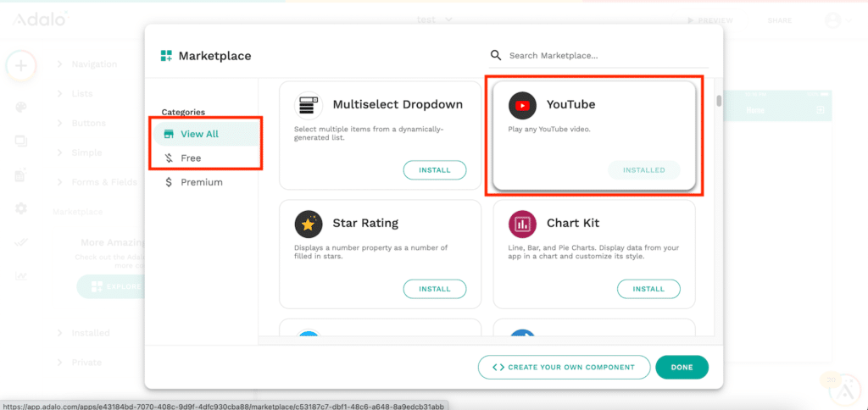Select the Free category
868x410 pixels.
coord(190,158)
